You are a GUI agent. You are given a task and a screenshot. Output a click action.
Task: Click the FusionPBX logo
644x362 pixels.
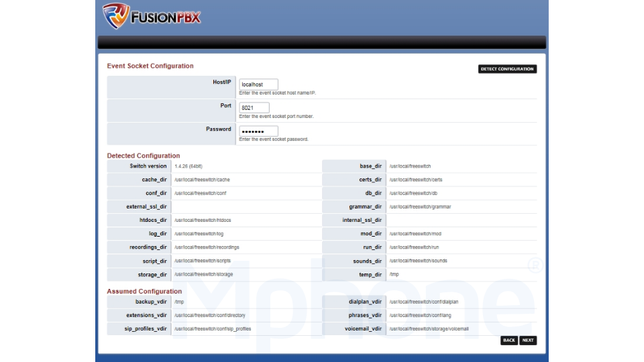[x=152, y=16]
